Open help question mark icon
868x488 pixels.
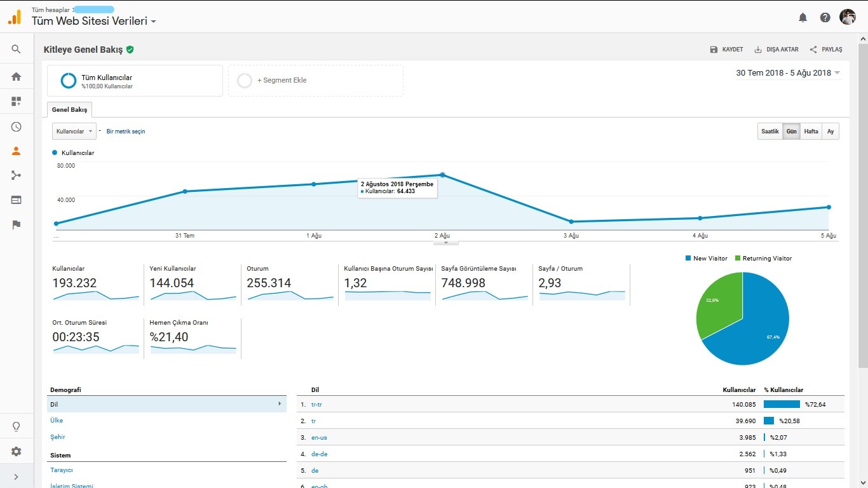825,18
